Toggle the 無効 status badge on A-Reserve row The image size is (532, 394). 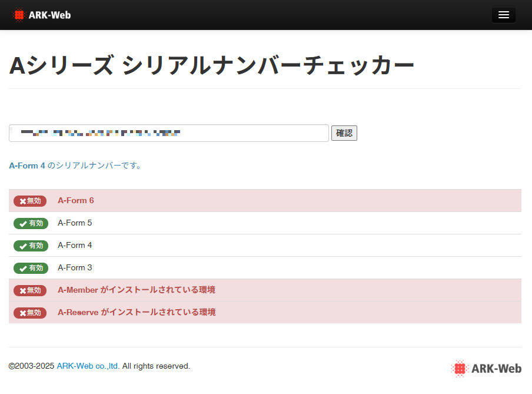(30, 313)
